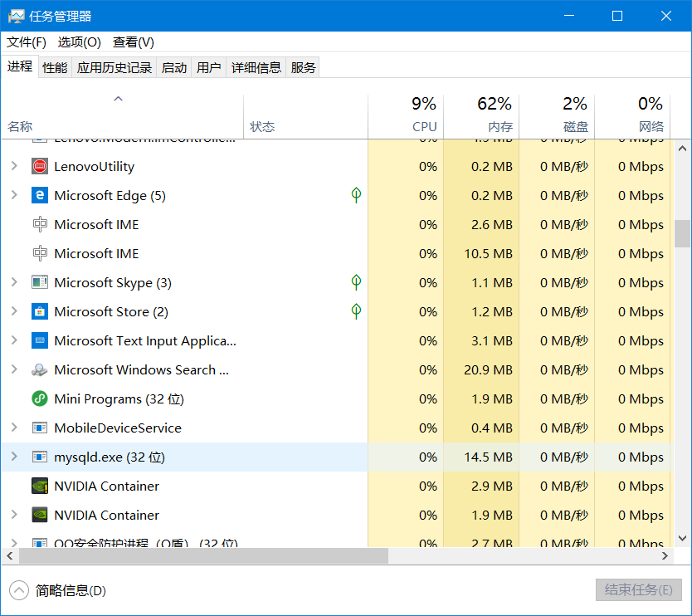Image resolution: width=692 pixels, height=616 pixels.
Task: Select the 进程 tab
Action: 20,66
